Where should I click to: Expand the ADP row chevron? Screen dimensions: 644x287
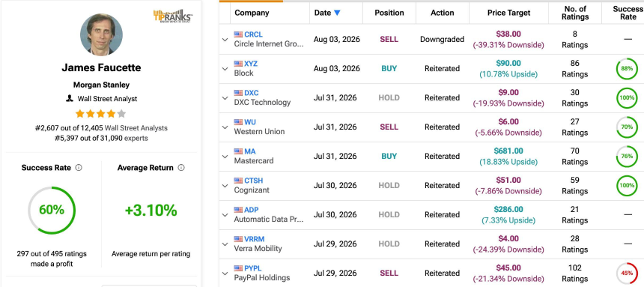tap(225, 214)
